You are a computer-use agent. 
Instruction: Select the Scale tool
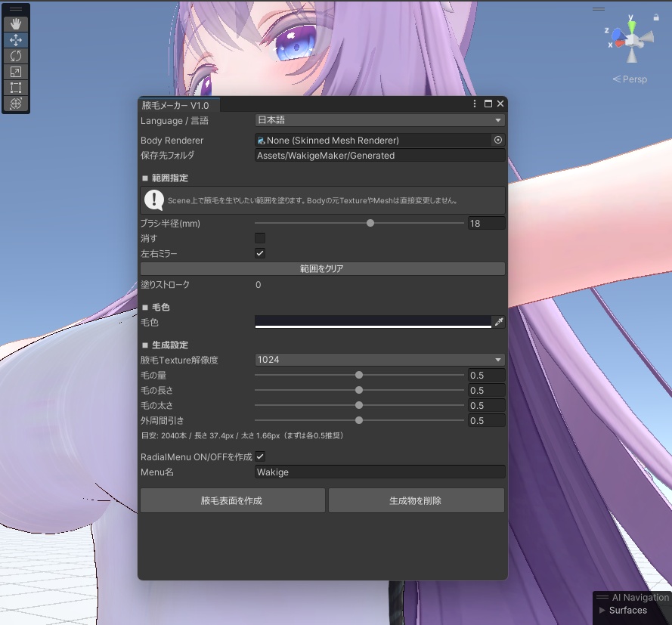(x=16, y=72)
